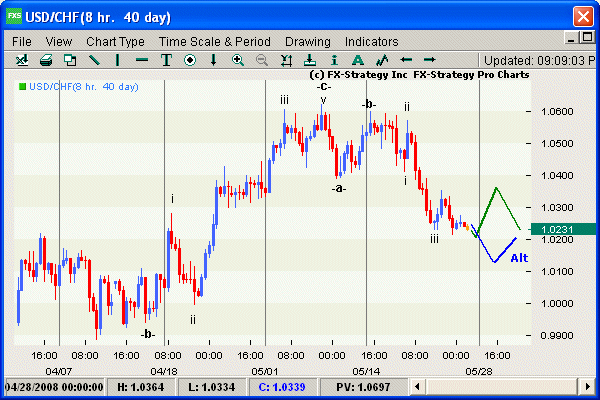The height and width of the screenshot is (400, 600).
Task: Click the blue Alt label on chart
Action: click(x=519, y=258)
